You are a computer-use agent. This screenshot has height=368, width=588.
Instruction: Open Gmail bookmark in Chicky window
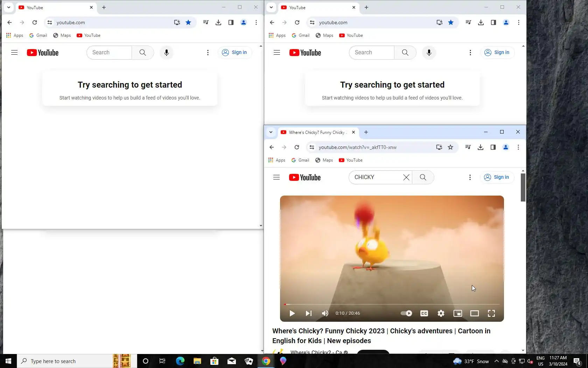(301, 160)
